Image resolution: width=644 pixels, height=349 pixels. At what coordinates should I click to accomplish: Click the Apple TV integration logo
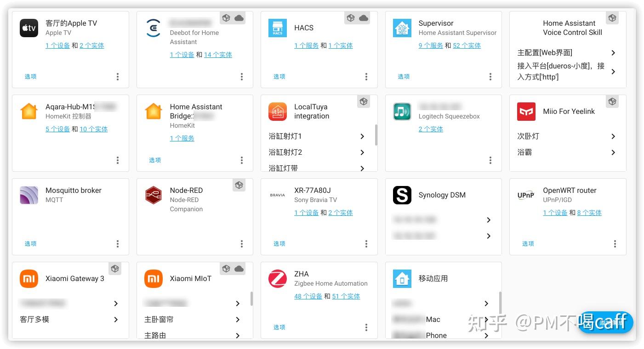(29, 28)
